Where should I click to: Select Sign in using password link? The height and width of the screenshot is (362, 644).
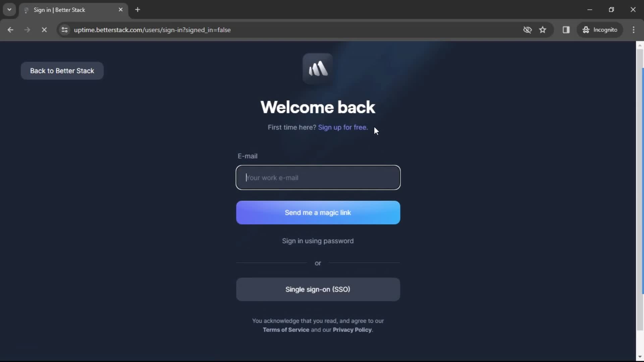(318, 241)
